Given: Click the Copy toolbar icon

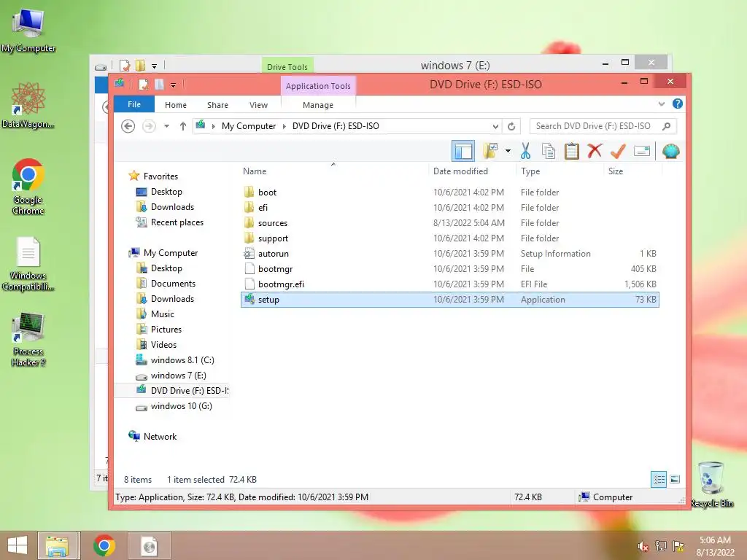Looking at the screenshot, I should pyautogui.click(x=549, y=152).
